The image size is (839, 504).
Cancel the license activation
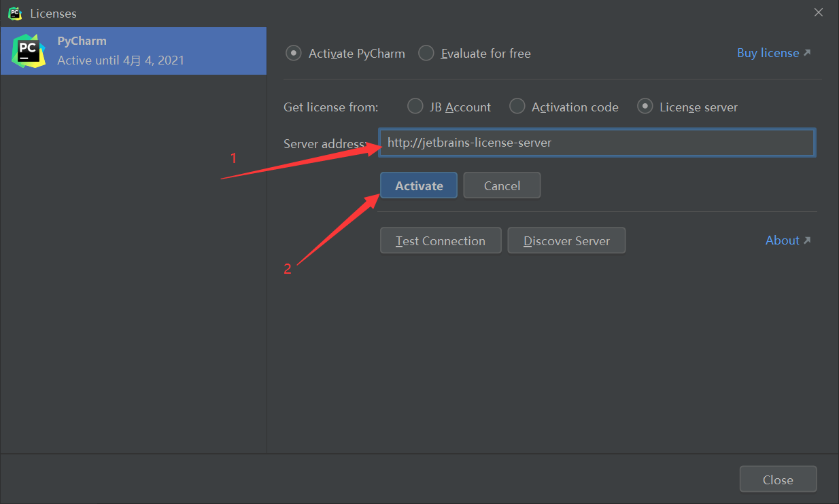pos(502,185)
